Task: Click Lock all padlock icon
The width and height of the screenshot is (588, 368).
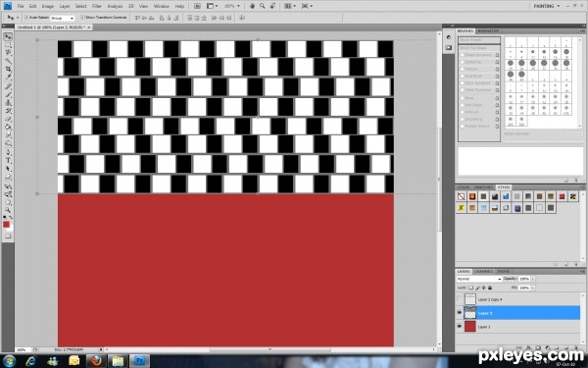Action: [489, 288]
